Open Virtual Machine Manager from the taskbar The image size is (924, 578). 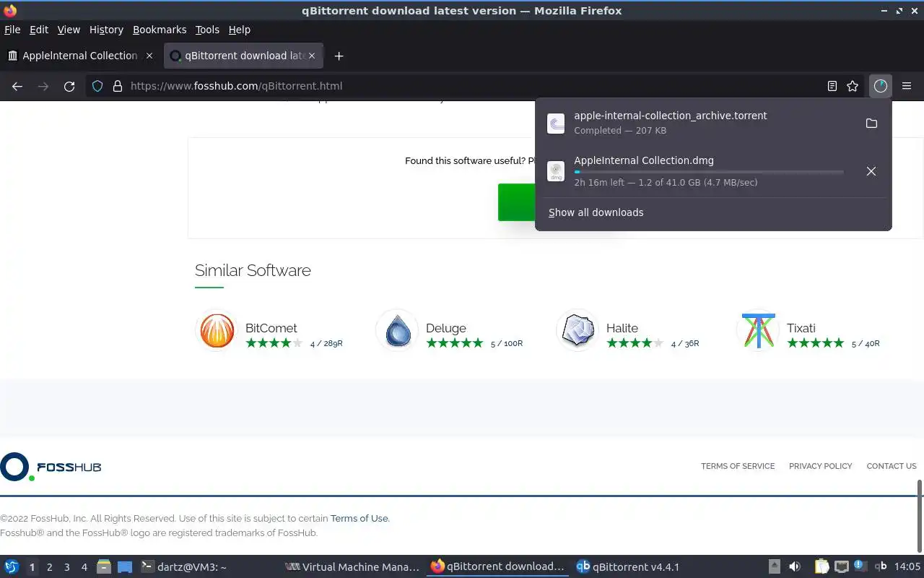coord(352,567)
